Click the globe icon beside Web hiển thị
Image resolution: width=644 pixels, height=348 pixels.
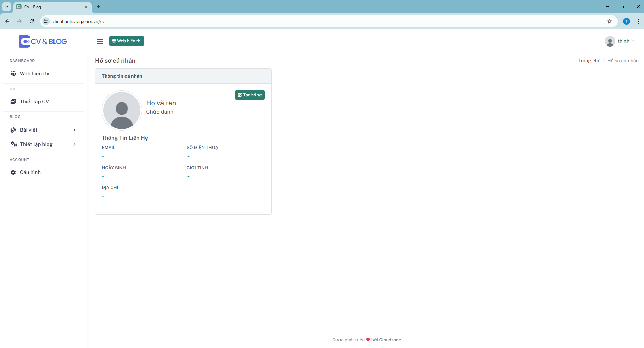point(13,74)
